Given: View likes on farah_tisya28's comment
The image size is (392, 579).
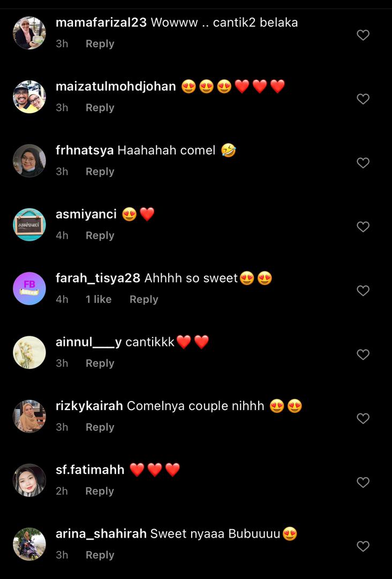Looking at the screenshot, I should click(99, 299).
